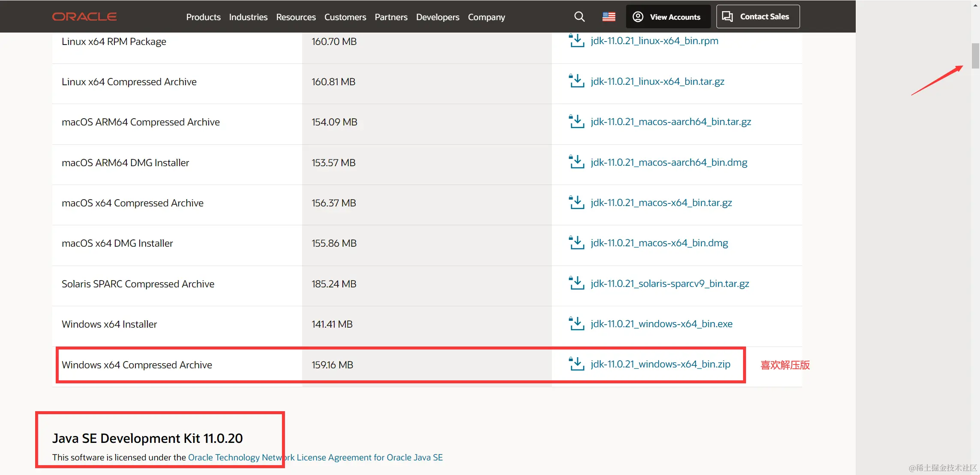Click the vertical scrollbar thumb

click(x=975, y=56)
